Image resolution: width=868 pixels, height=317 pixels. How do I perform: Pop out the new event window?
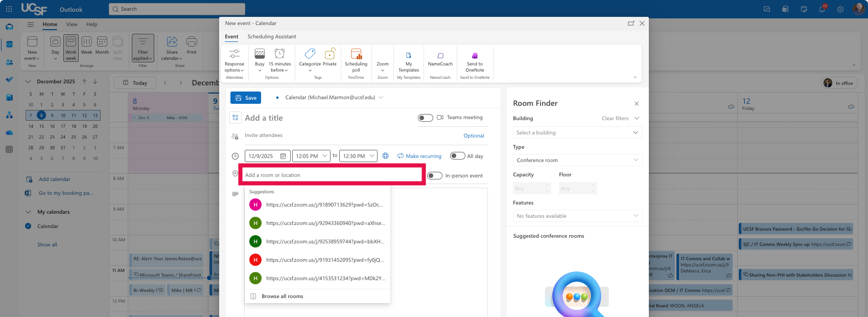tap(631, 23)
